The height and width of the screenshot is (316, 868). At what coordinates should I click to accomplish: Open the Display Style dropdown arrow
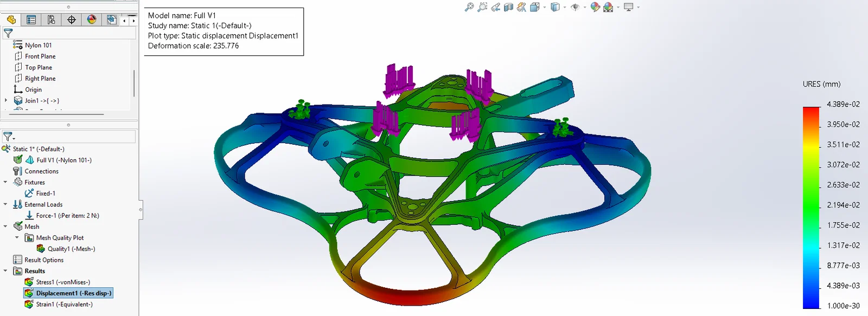(x=565, y=8)
